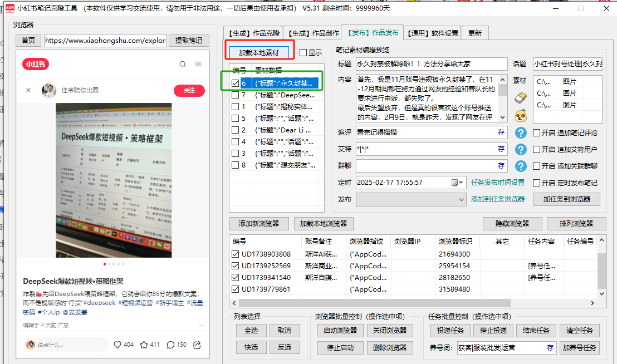Expand the 发布 combo box
This screenshot has height=364, width=617.
[x=462, y=199]
